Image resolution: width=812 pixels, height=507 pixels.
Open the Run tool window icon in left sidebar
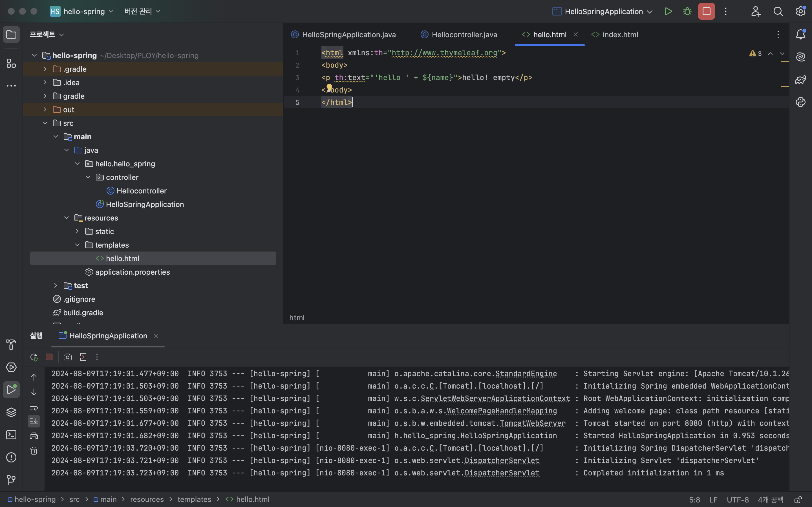coord(11,390)
